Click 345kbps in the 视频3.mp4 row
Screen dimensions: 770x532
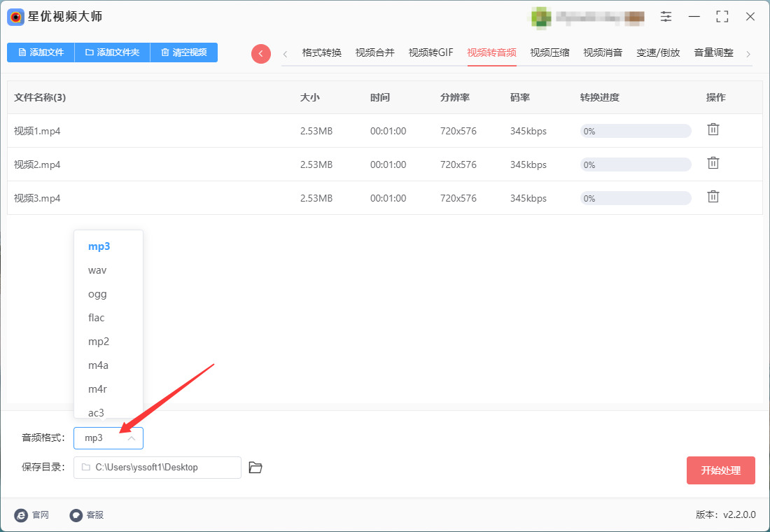[528, 199]
